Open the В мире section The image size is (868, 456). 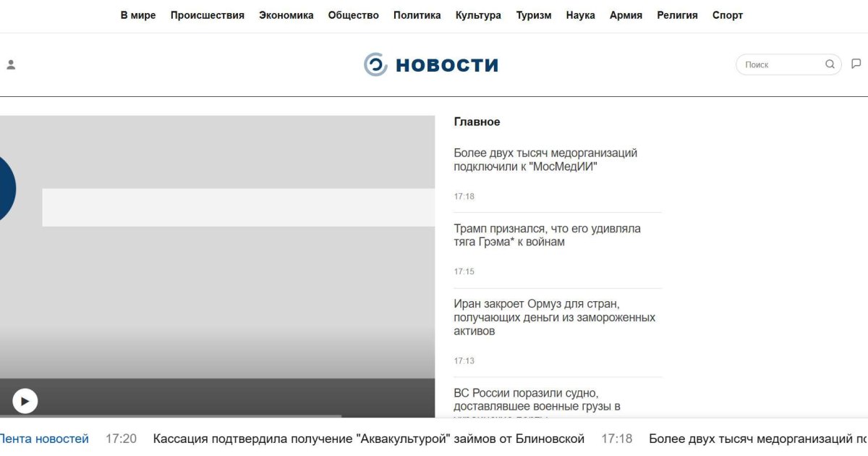tap(138, 15)
